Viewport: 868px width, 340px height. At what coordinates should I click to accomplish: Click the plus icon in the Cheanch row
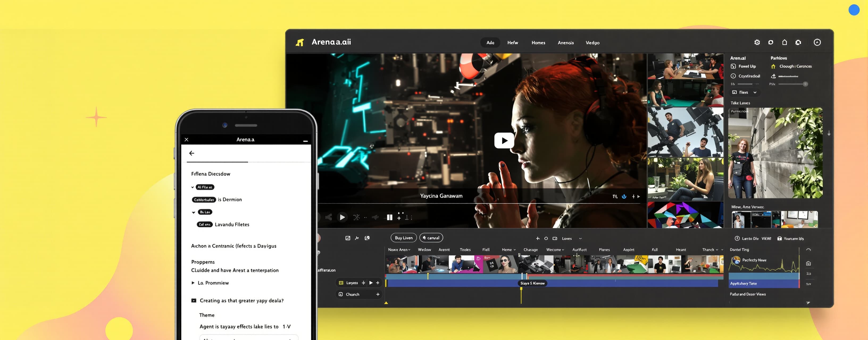378,294
